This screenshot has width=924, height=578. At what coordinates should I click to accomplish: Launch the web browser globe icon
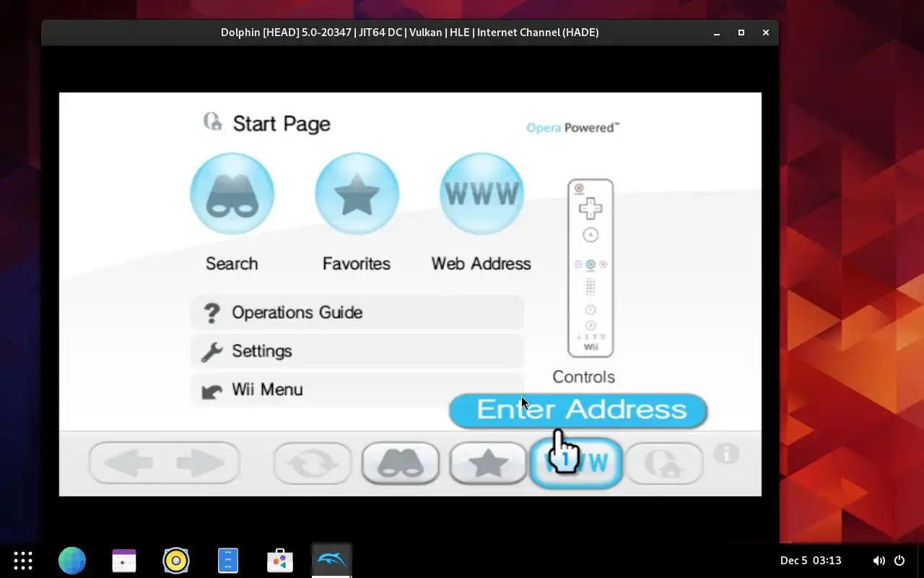pos(72,561)
